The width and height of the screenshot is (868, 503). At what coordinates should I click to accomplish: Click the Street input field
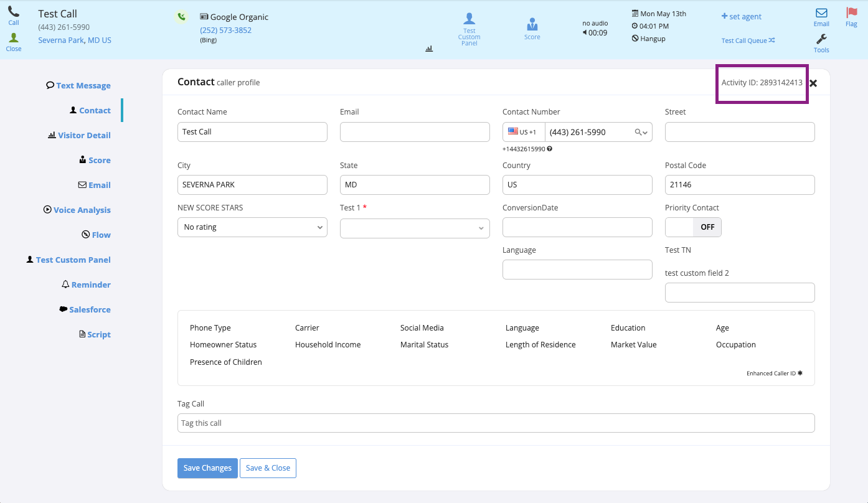740,132
